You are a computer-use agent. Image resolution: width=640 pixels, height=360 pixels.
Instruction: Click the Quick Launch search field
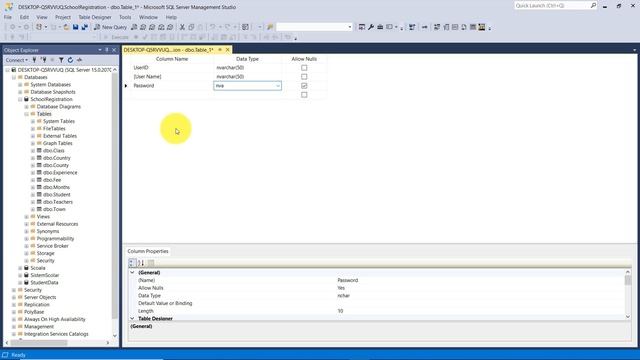point(551,5)
